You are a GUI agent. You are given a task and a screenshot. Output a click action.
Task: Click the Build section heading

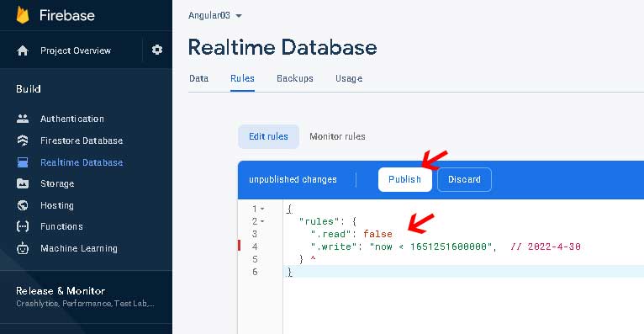point(29,88)
